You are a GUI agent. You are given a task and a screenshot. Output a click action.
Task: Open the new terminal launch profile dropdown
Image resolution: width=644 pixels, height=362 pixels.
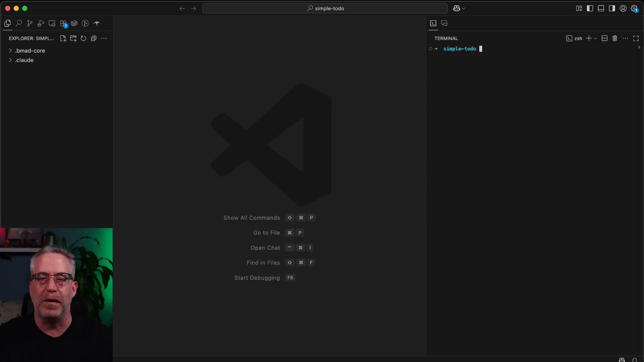[x=596, y=39]
